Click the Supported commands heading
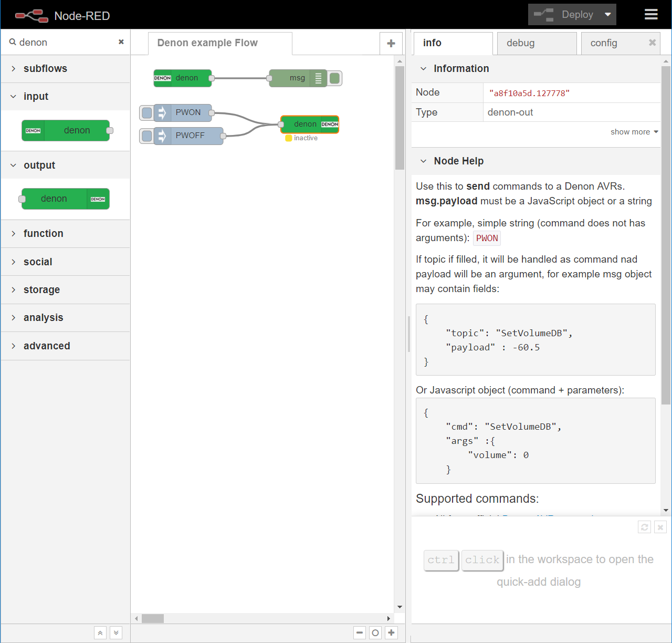672x643 pixels. coord(477,499)
